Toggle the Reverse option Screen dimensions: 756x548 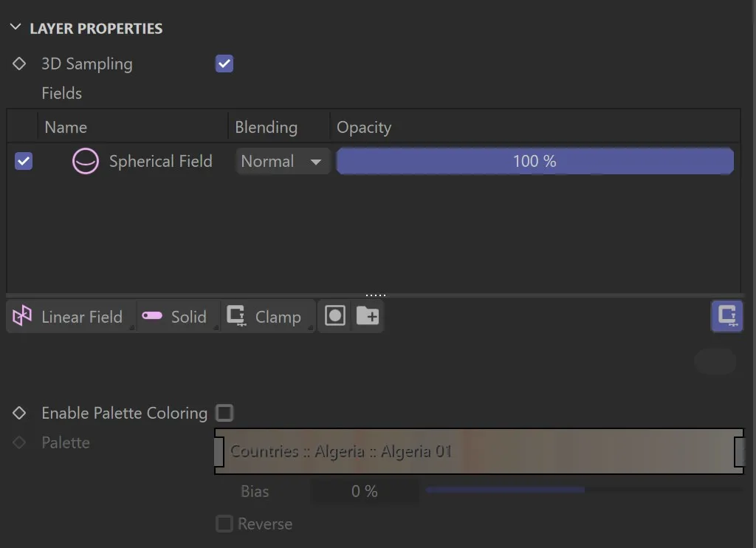224,524
